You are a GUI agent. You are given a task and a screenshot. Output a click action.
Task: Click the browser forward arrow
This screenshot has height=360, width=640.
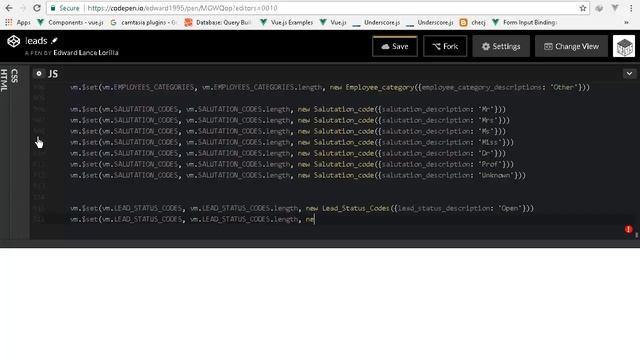point(23,8)
